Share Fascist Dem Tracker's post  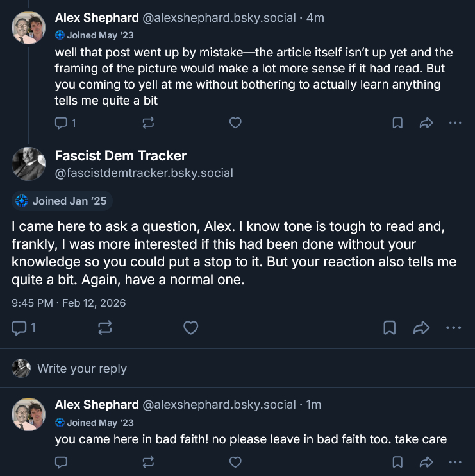coord(421,328)
